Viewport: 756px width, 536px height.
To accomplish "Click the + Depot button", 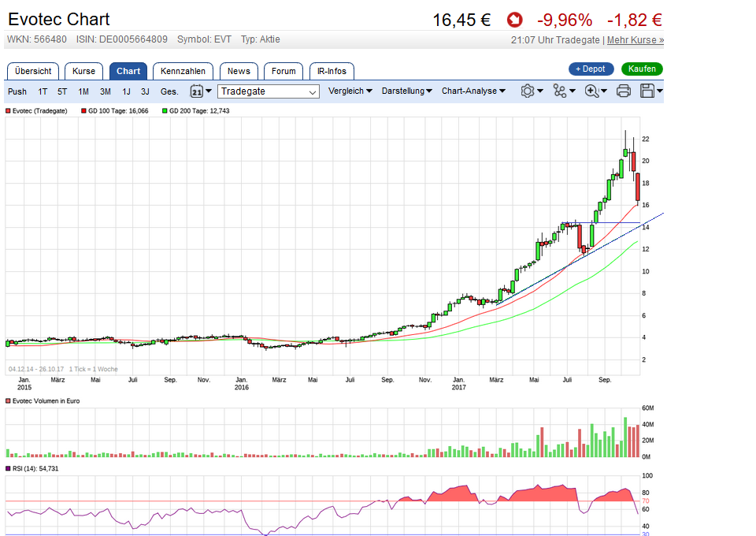I will 591,69.
